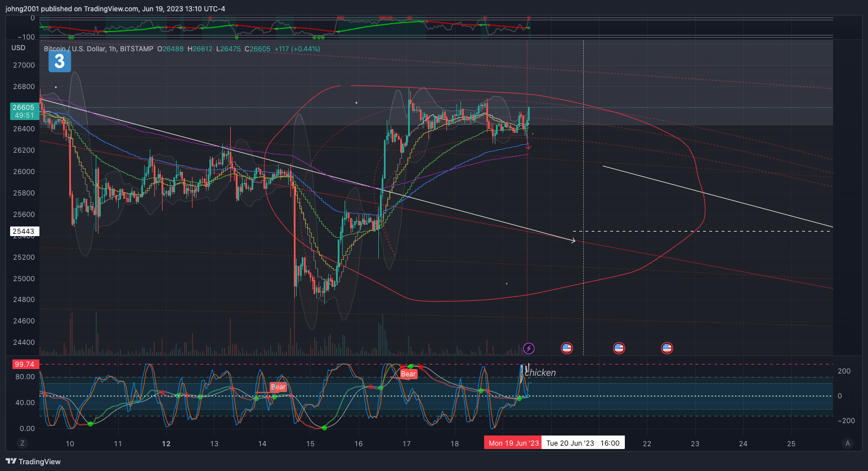
Task: Click the 26000 price axis value
Action: [x=24, y=172]
